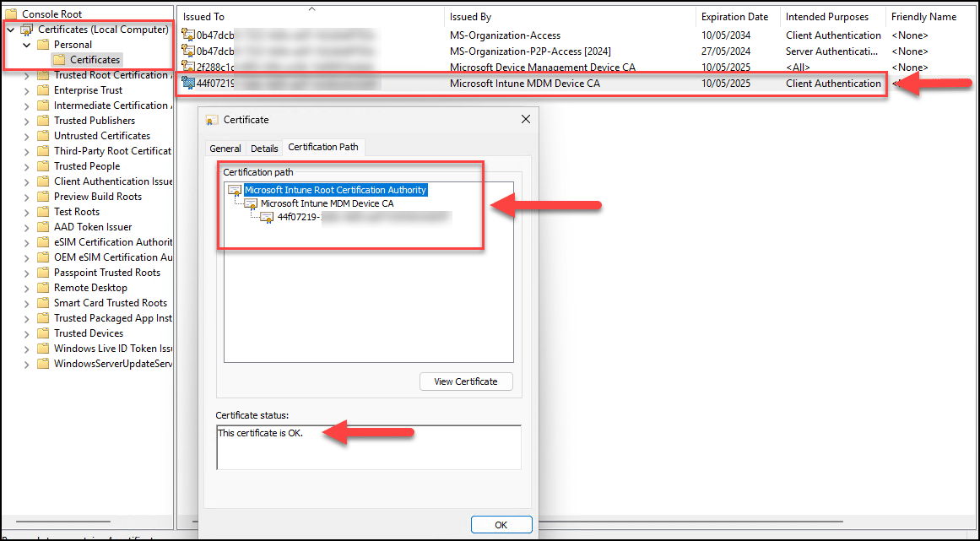
Task: Select the Certificates folder under Personal
Action: click(x=95, y=59)
